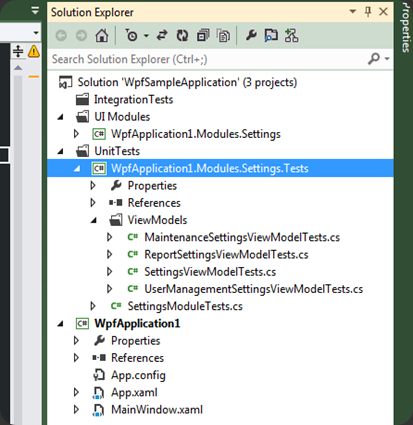Click the Collapse All icon

tap(203, 35)
